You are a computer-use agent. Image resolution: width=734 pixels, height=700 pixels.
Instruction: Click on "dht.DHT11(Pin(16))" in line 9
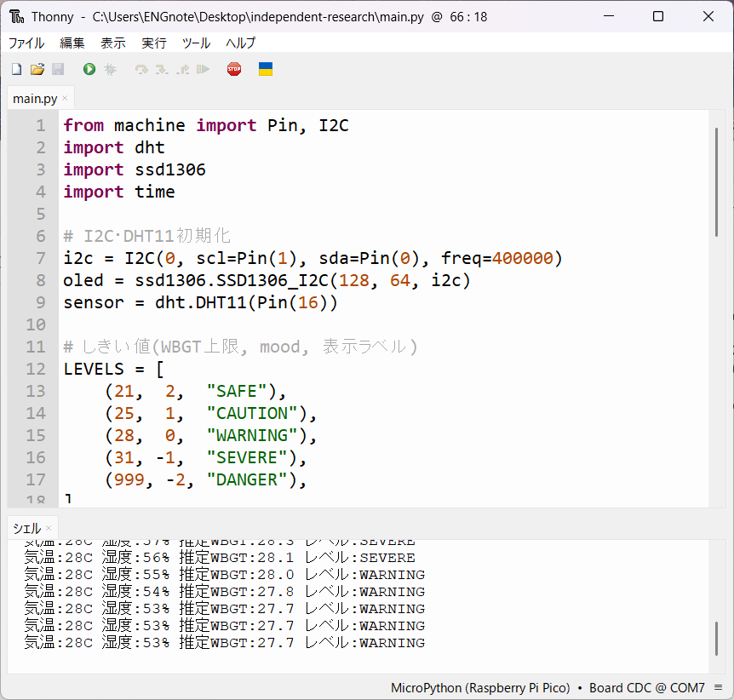246,302
